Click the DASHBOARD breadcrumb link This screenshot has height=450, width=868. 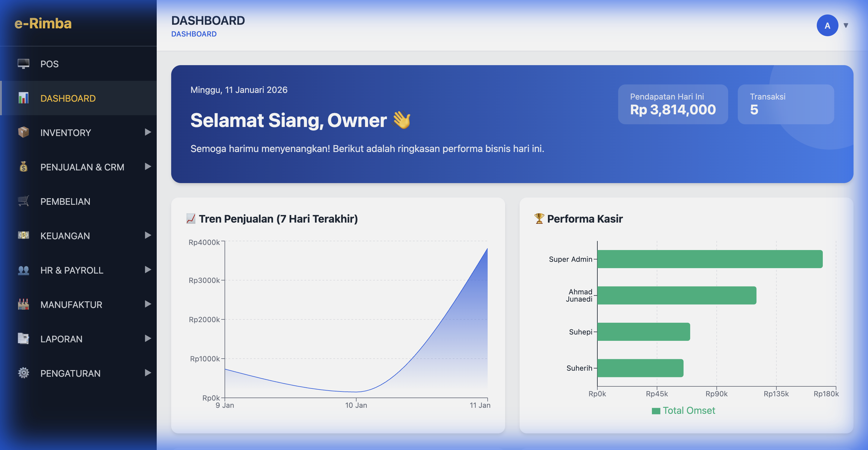(x=194, y=33)
